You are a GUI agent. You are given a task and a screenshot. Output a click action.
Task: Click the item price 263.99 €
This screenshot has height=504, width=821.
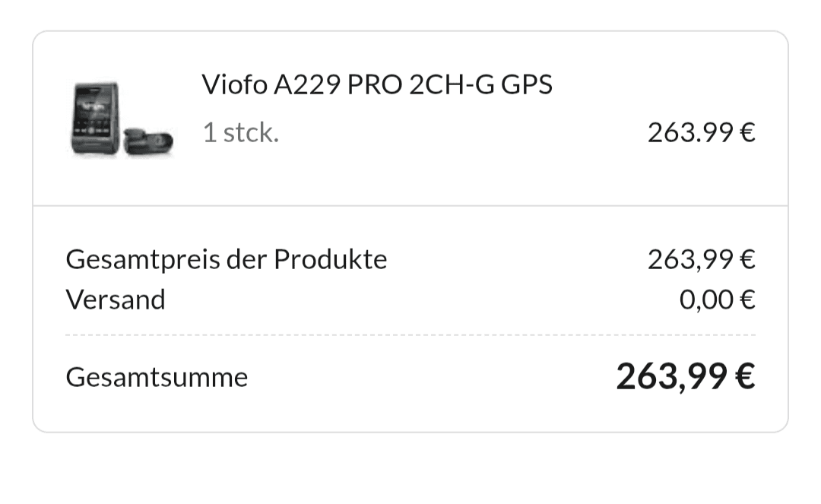(700, 133)
